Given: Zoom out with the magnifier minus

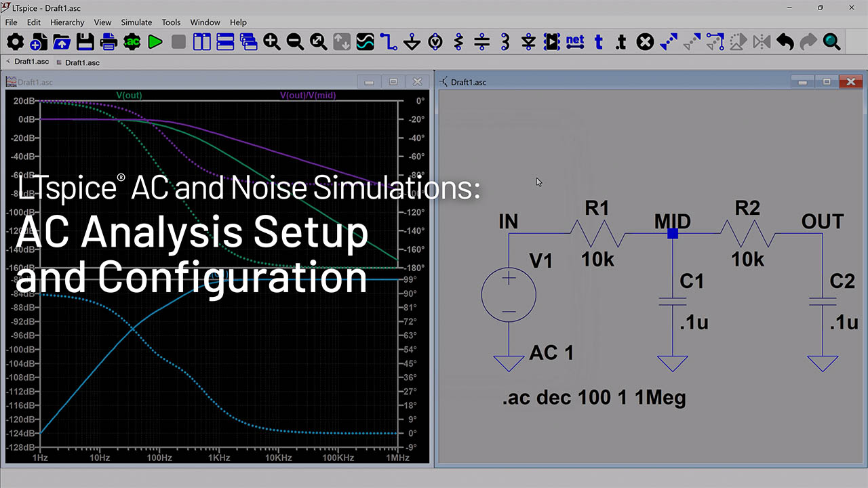Looking at the screenshot, I should point(295,42).
